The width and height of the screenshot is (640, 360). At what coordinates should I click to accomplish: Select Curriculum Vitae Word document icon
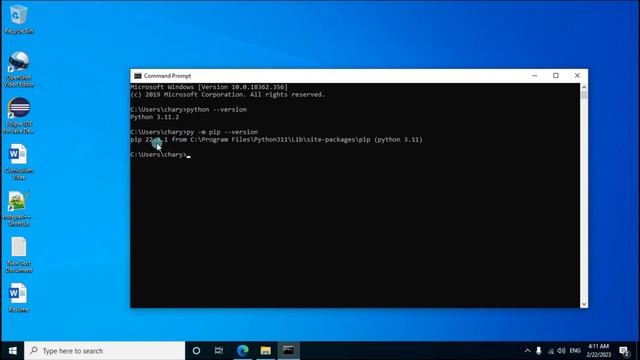click(19, 162)
